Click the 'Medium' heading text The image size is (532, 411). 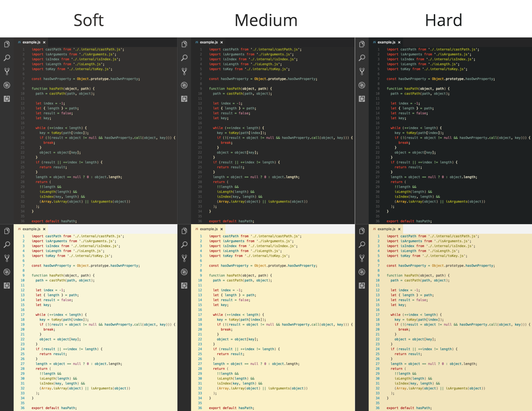pyautogui.click(x=266, y=20)
